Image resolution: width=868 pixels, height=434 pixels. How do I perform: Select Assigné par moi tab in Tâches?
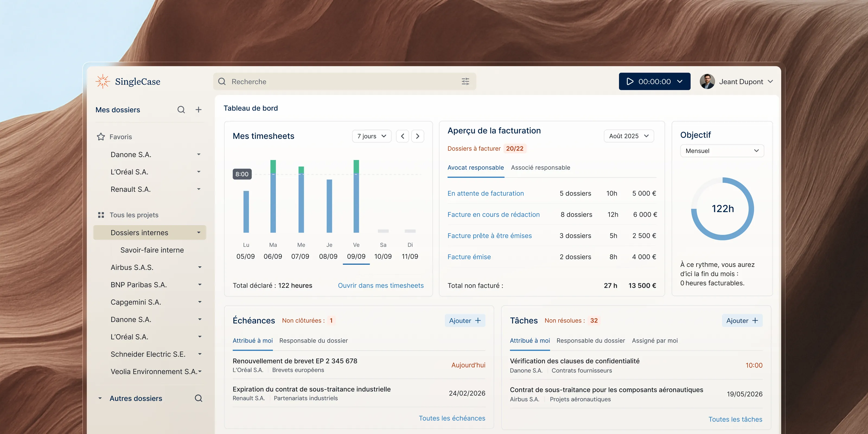pyautogui.click(x=654, y=340)
